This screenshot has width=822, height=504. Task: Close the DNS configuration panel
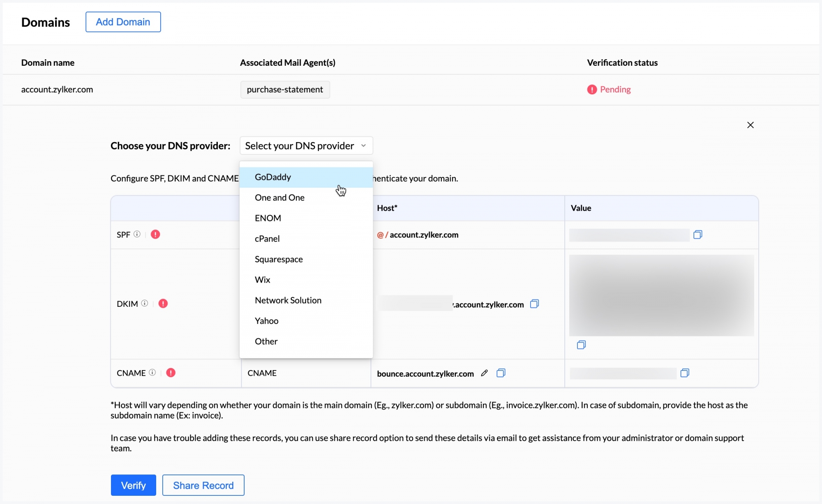click(x=750, y=125)
